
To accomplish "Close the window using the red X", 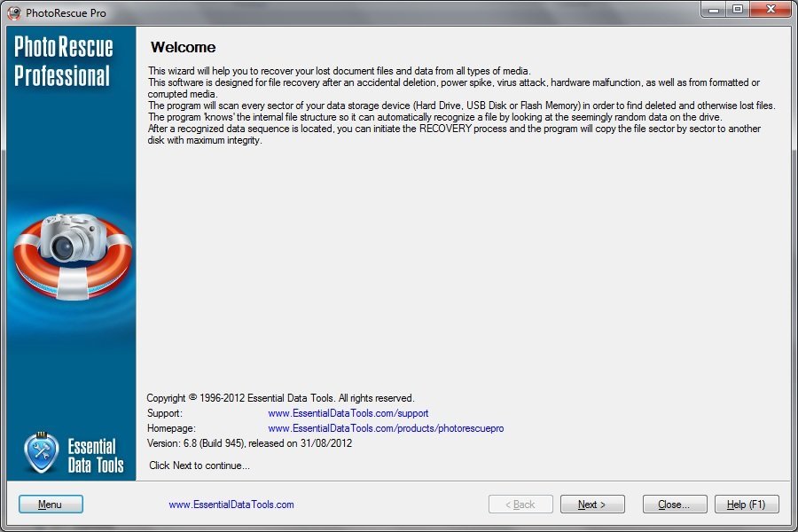I will tap(770, 9).
